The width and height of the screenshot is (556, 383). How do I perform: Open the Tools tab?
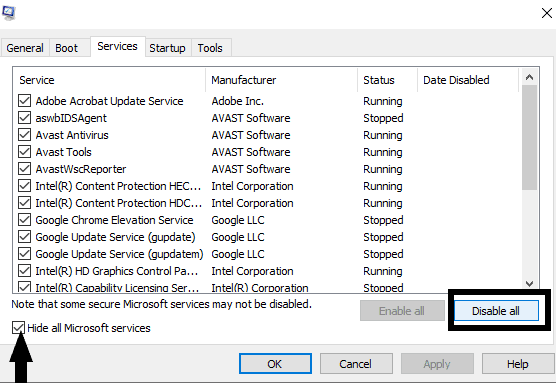pyautogui.click(x=210, y=48)
